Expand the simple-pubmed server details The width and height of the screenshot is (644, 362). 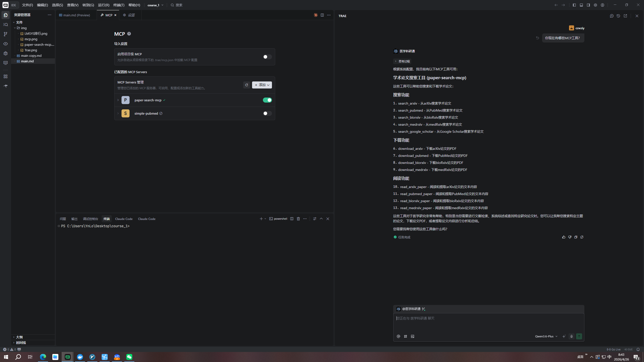tap(118, 113)
